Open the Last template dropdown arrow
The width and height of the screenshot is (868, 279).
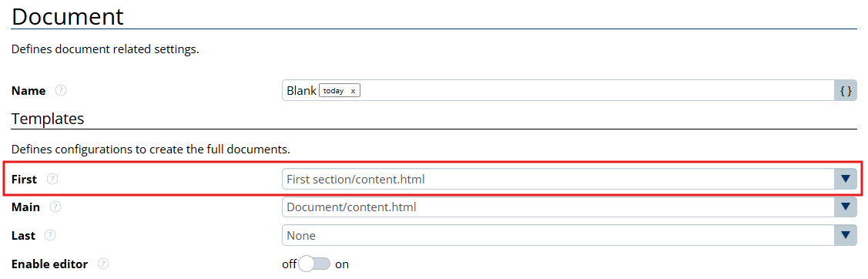click(x=846, y=235)
